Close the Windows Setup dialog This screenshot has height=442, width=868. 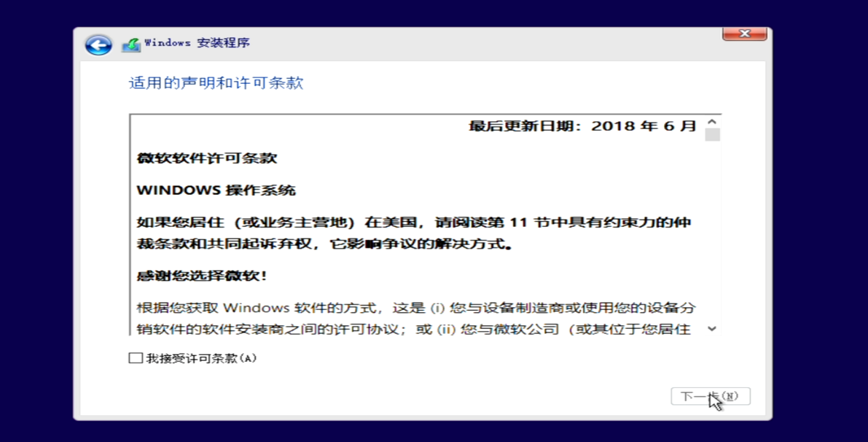click(x=744, y=34)
